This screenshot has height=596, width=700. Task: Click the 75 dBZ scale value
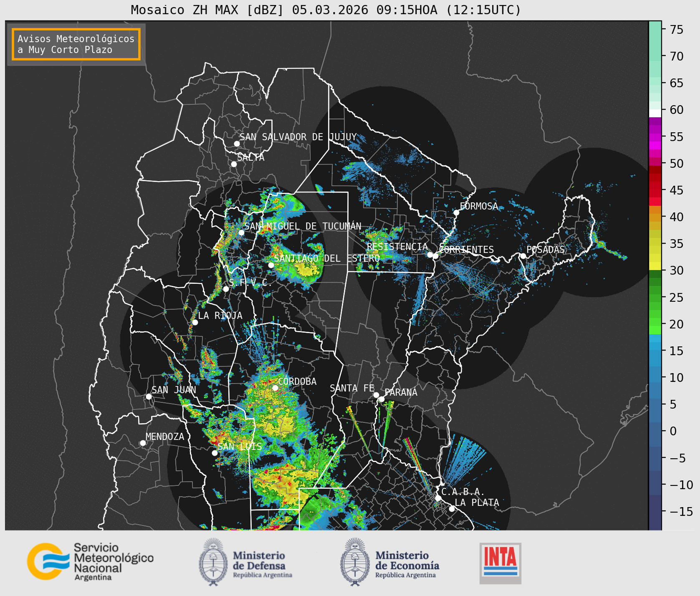pyautogui.click(x=677, y=30)
